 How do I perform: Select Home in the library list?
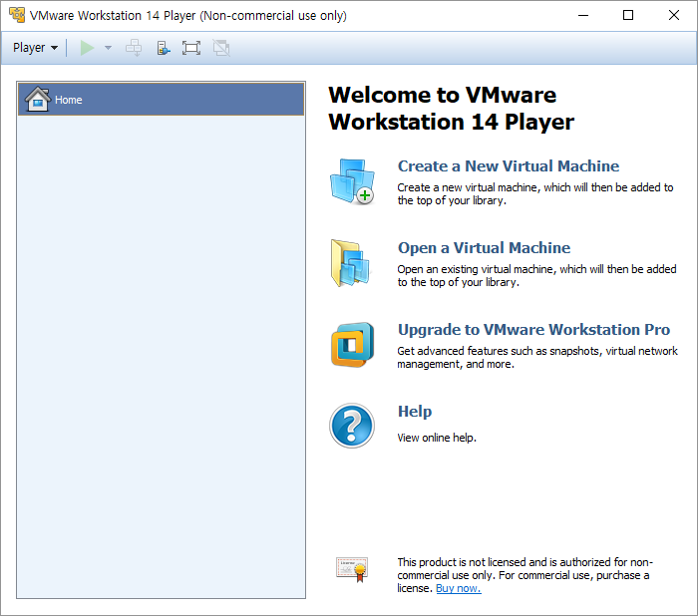162,100
